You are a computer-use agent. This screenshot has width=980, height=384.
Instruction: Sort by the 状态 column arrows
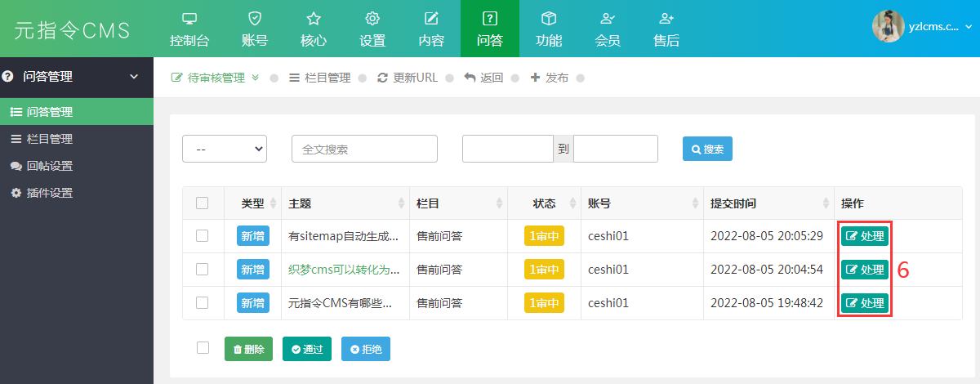(572, 203)
